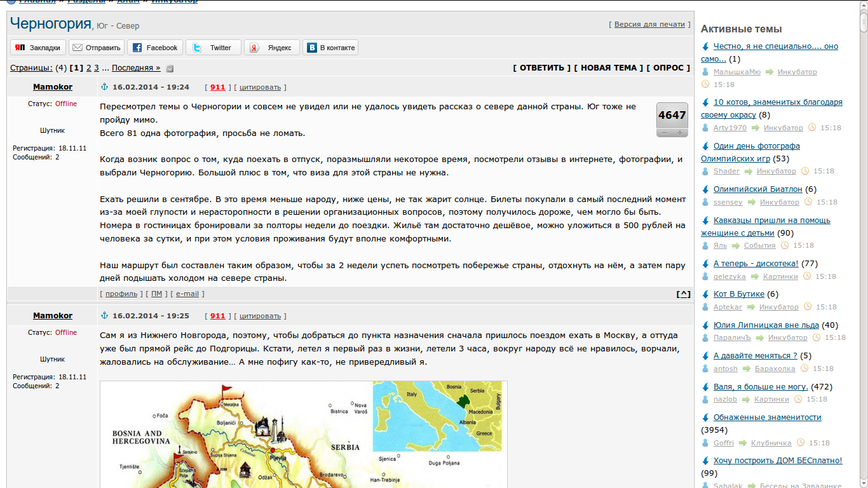868x488 pixels.
Task: Go to page 2 of the topic
Action: (x=89, y=68)
